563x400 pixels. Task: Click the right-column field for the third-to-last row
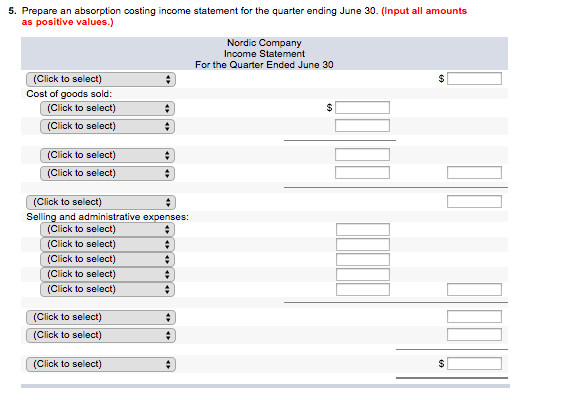click(474, 317)
